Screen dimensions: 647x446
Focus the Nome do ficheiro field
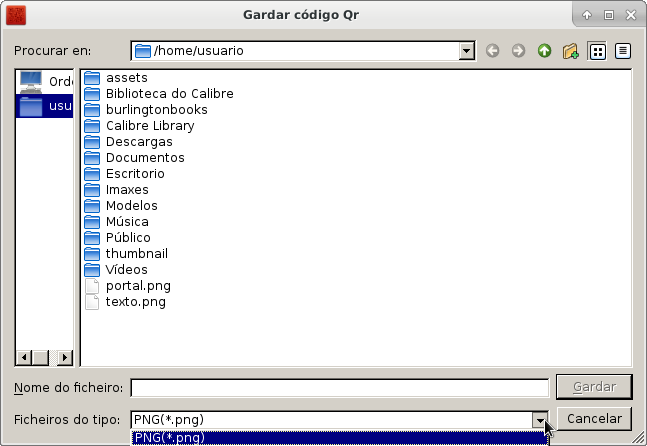[340, 388]
